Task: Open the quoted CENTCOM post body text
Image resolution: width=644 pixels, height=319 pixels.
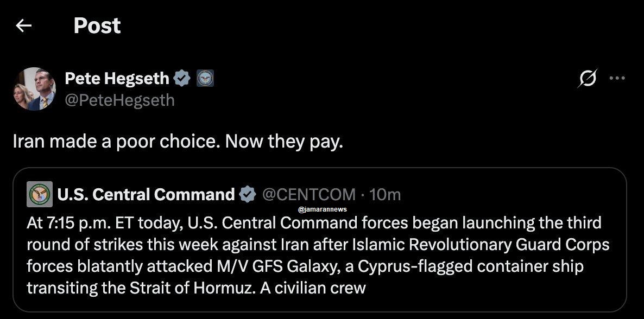Action: pos(318,255)
